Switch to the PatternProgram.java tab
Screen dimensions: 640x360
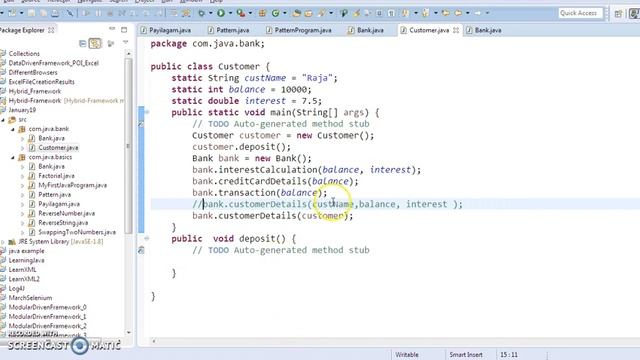(x=299, y=30)
